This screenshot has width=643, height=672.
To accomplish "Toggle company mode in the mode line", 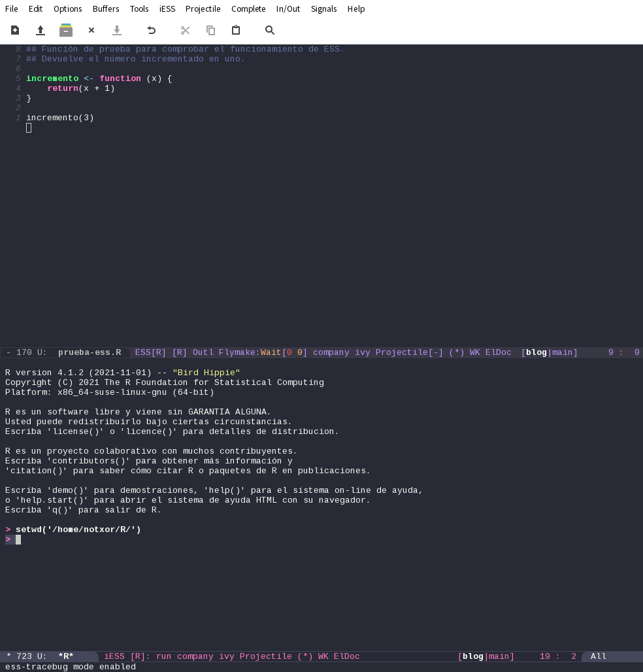I will pyautogui.click(x=331, y=352).
